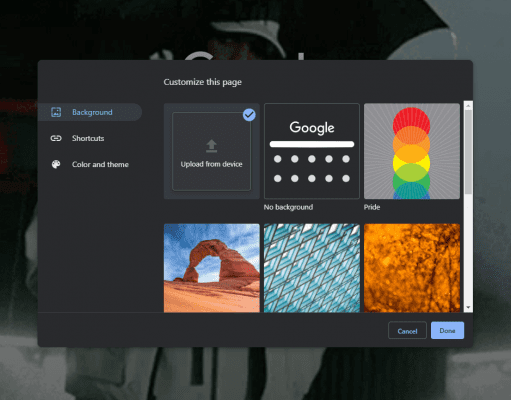Open the Background tab
Viewport: 511px width, 400px height.
pos(90,112)
